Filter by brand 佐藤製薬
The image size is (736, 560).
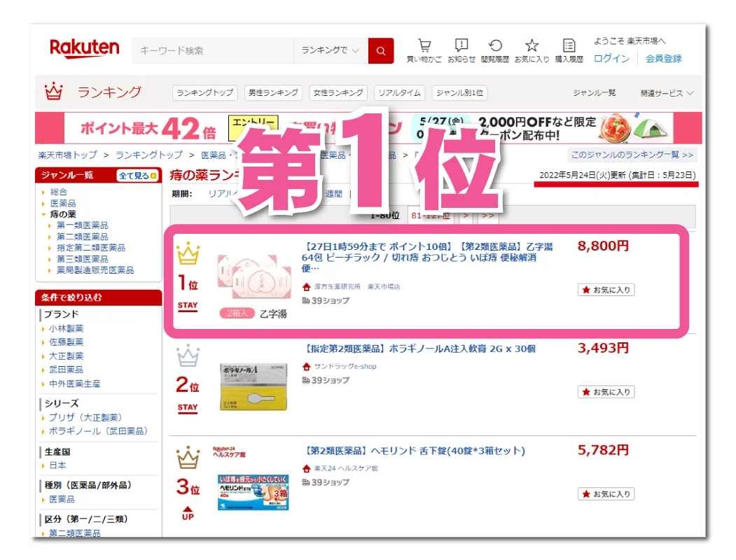(67, 342)
